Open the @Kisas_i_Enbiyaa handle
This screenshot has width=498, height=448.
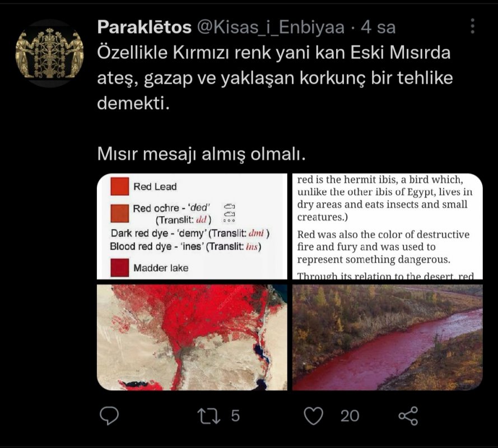tap(271, 27)
